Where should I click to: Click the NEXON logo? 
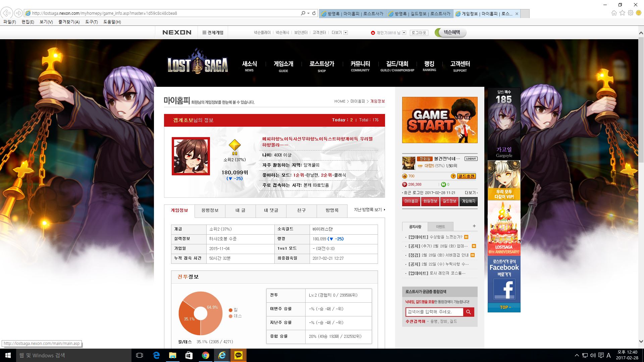(177, 33)
